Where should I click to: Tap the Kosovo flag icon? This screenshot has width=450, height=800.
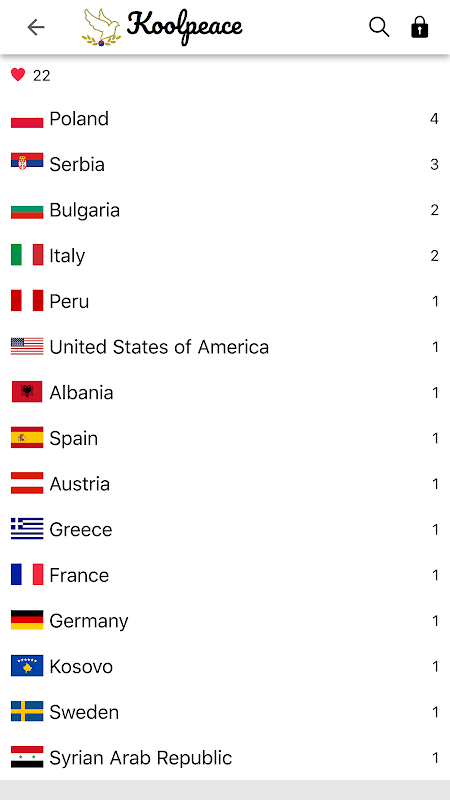tap(27, 666)
